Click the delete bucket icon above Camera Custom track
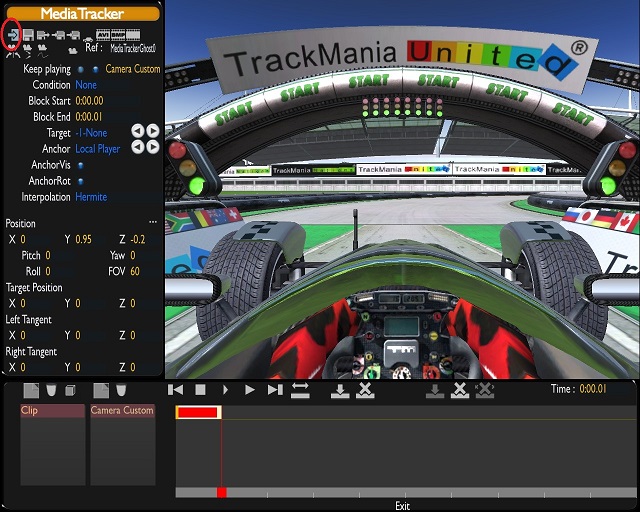This screenshot has width=640, height=512. [x=121, y=391]
